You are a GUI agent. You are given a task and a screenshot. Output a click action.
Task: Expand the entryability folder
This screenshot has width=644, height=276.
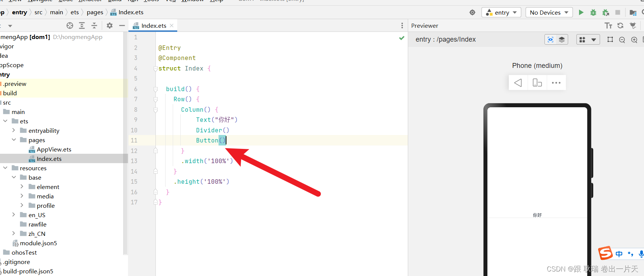tap(14, 130)
